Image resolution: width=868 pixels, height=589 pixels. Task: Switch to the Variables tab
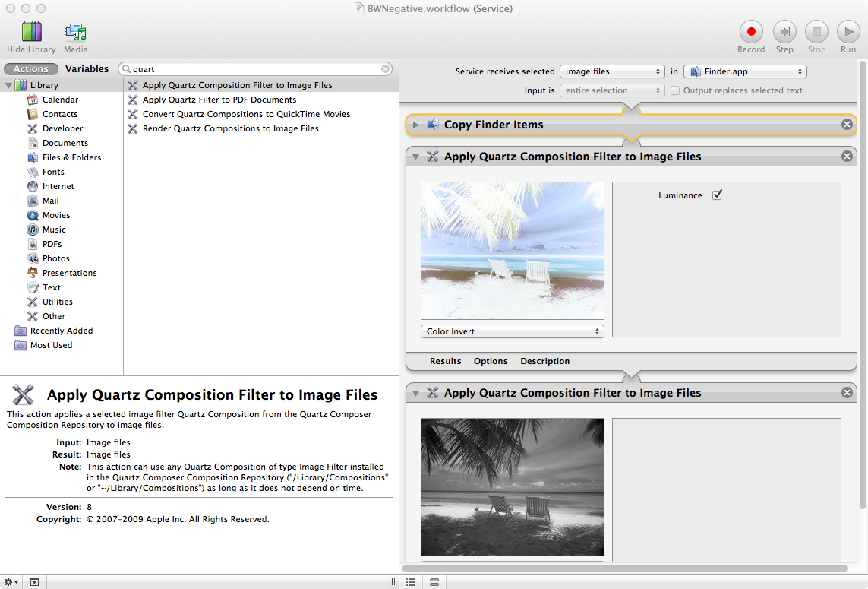coord(87,68)
